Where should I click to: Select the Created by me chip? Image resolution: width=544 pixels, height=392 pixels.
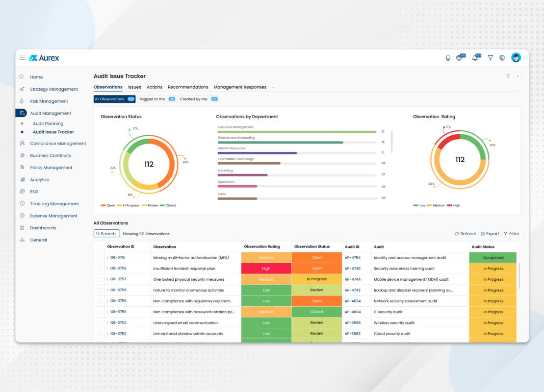click(199, 99)
